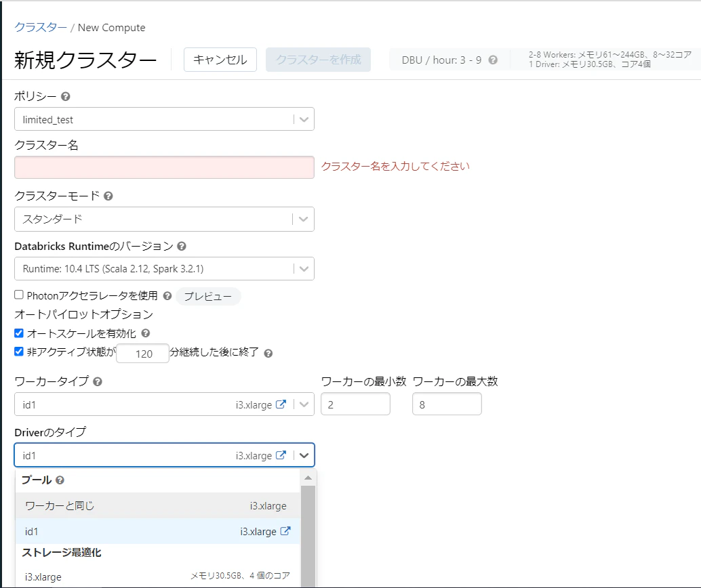Open Databricks Runtime version help icon
Image resolution: width=701 pixels, height=588 pixels.
[182, 246]
